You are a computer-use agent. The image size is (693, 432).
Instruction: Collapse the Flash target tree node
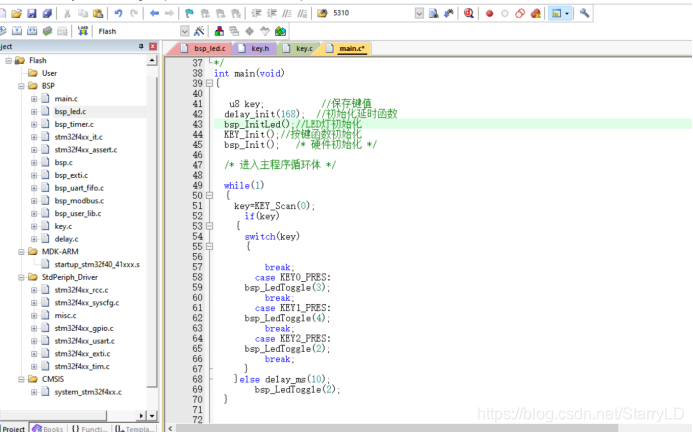[x=8, y=60]
